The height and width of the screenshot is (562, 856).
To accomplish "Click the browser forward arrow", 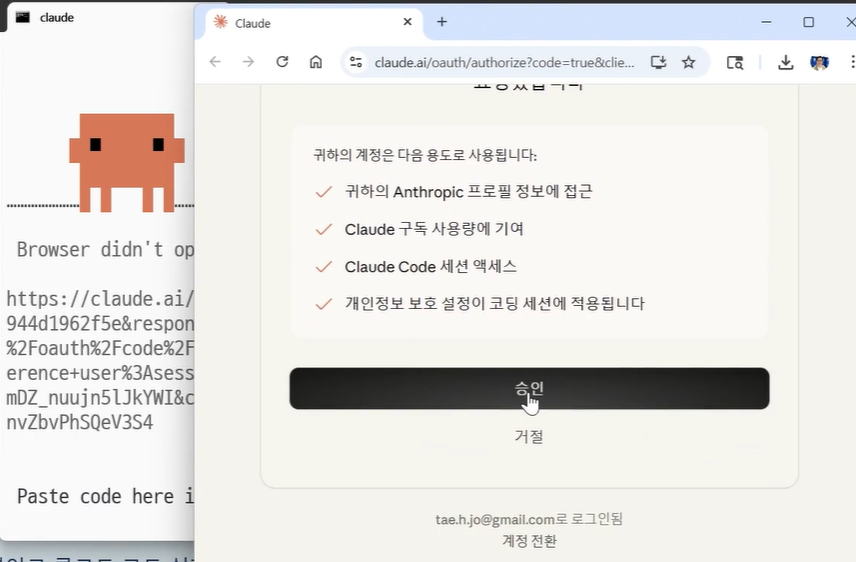I will 248,62.
